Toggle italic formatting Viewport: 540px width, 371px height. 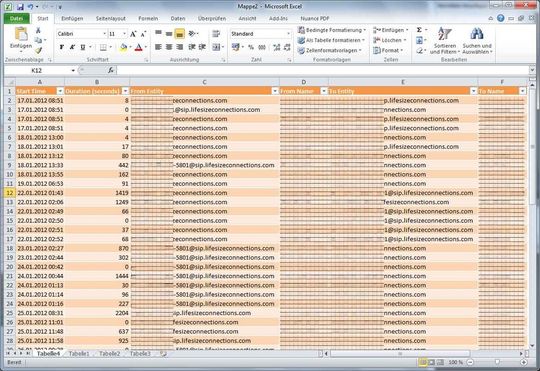click(x=72, y=47)
